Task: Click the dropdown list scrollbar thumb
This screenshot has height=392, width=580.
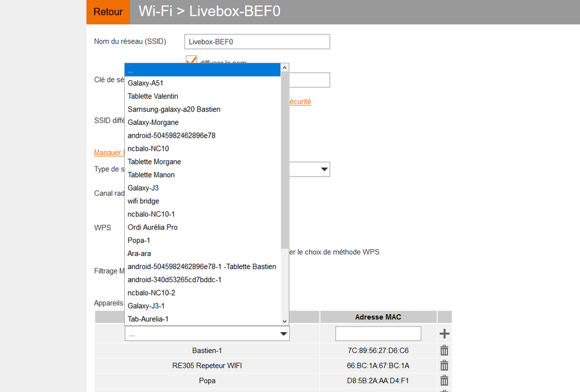Action: coord(284,160)
